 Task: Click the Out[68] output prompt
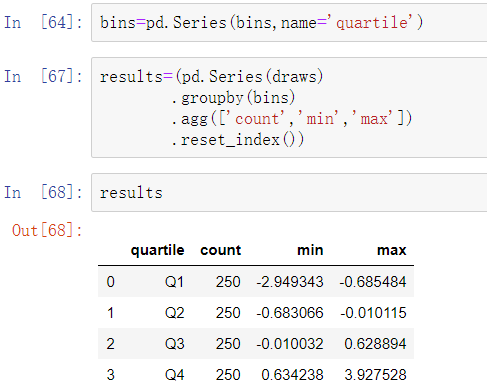(x=47, y=230)
